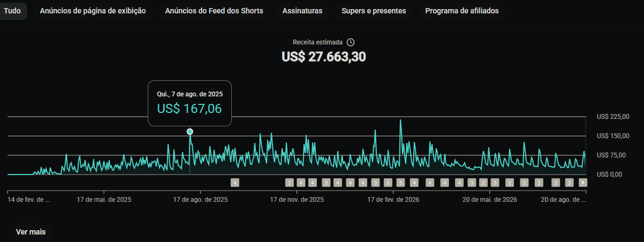This screenshot has width=644, height=242.
Task: Go to the Assinaturas tab
Action: (x=302, y=11)
